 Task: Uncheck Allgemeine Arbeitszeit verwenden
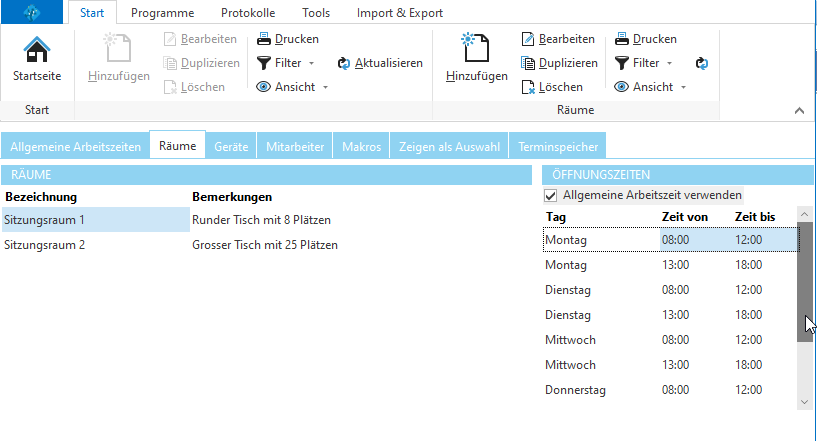click(x=550, y=195)
